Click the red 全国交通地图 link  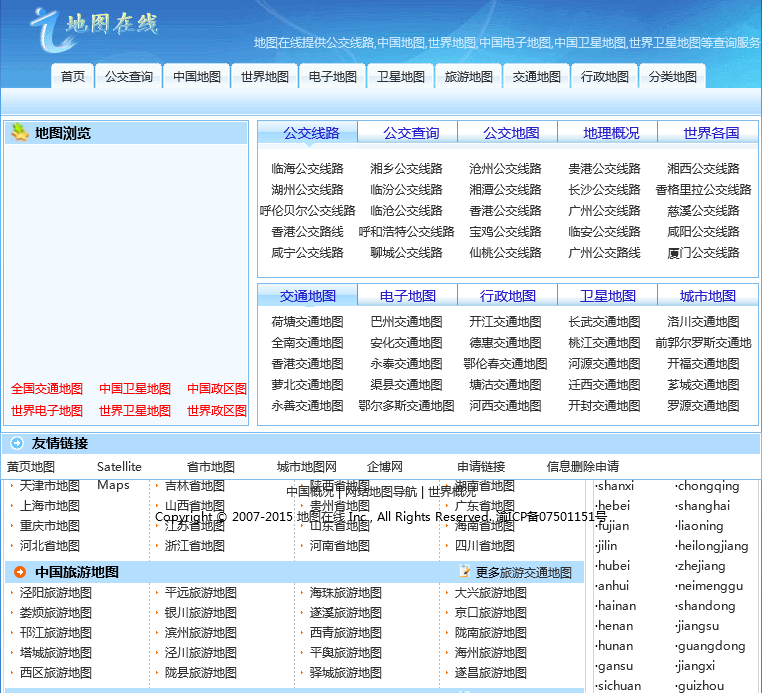[47, 389]
